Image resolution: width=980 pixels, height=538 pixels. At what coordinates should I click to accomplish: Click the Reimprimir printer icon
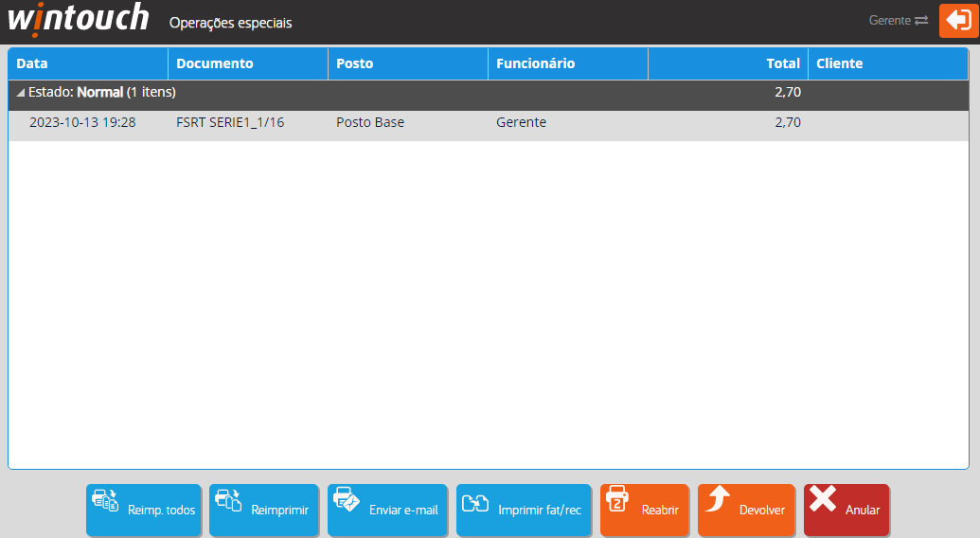228,500
